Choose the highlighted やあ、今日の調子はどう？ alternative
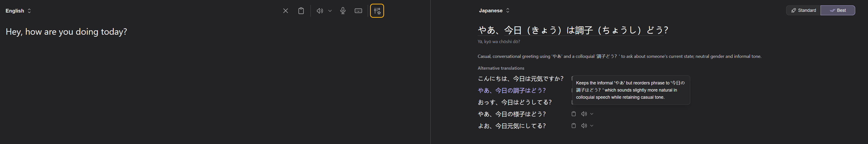 point(511,91)
